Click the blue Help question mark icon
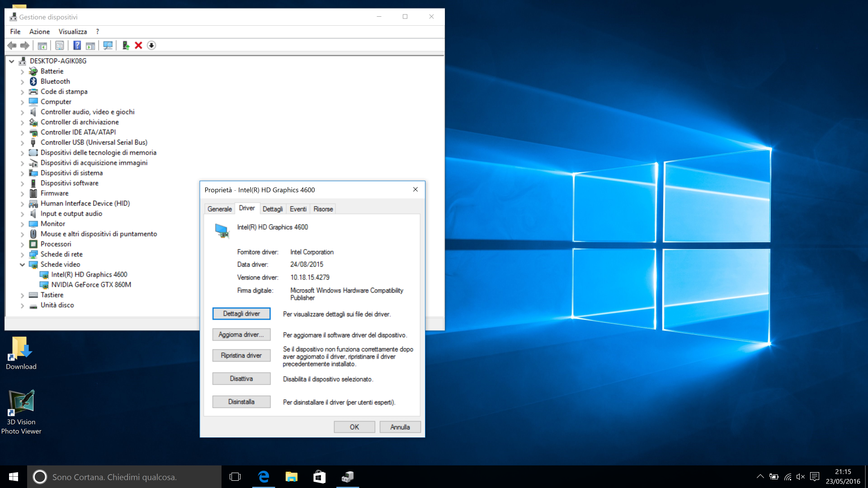 point(77,45)
